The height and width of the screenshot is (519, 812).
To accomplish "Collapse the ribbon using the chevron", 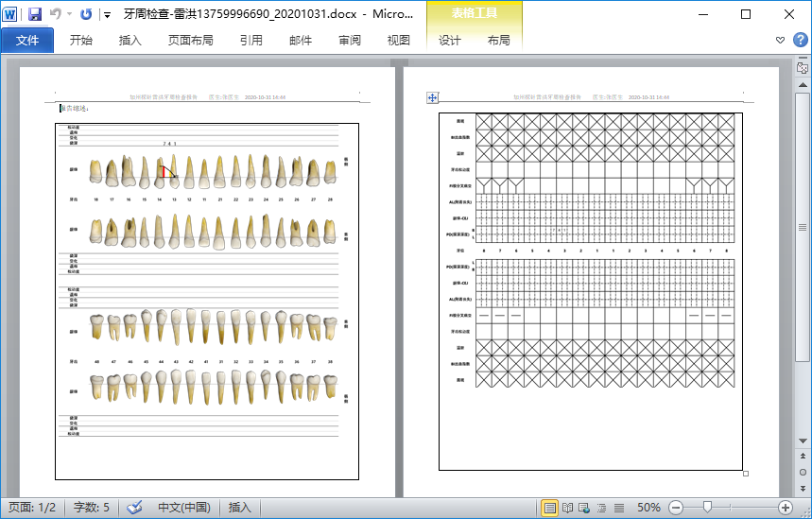I will 781,41.
